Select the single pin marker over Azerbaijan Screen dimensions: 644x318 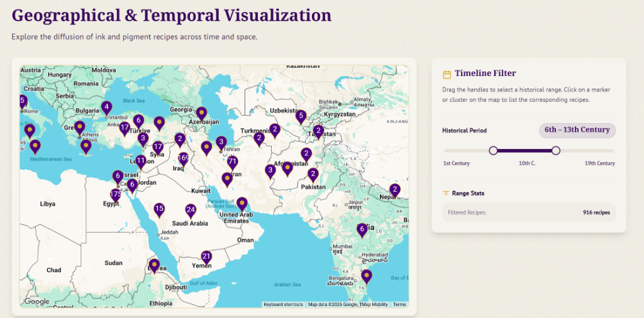point(202,113)
